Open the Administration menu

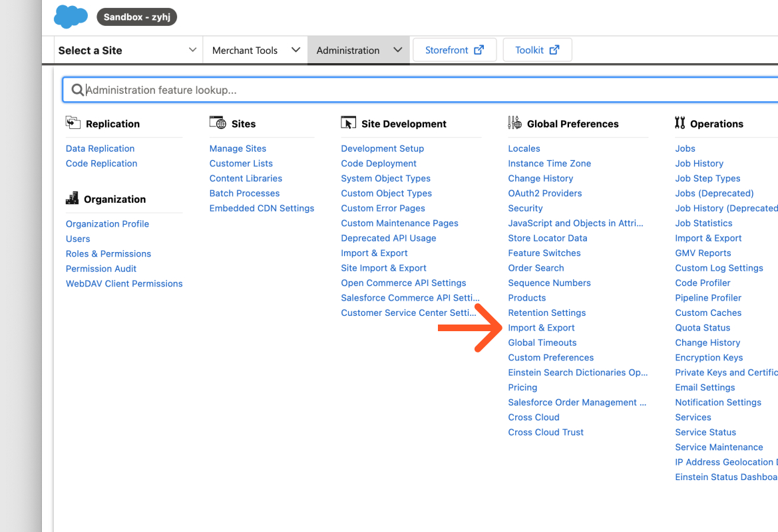click(x=359, y=50)
